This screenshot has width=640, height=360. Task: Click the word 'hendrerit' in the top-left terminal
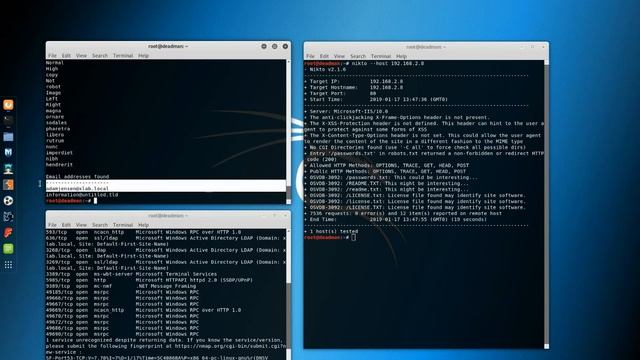[59, 164]
